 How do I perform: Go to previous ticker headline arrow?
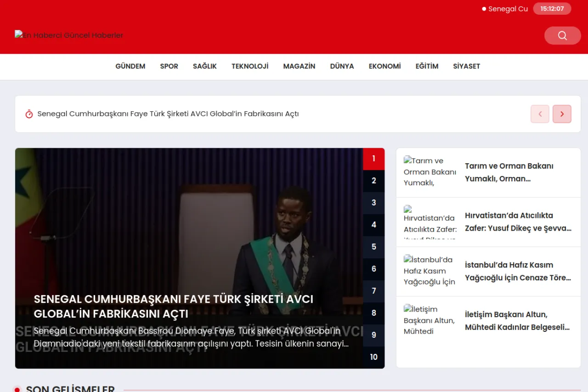(540, 114)
